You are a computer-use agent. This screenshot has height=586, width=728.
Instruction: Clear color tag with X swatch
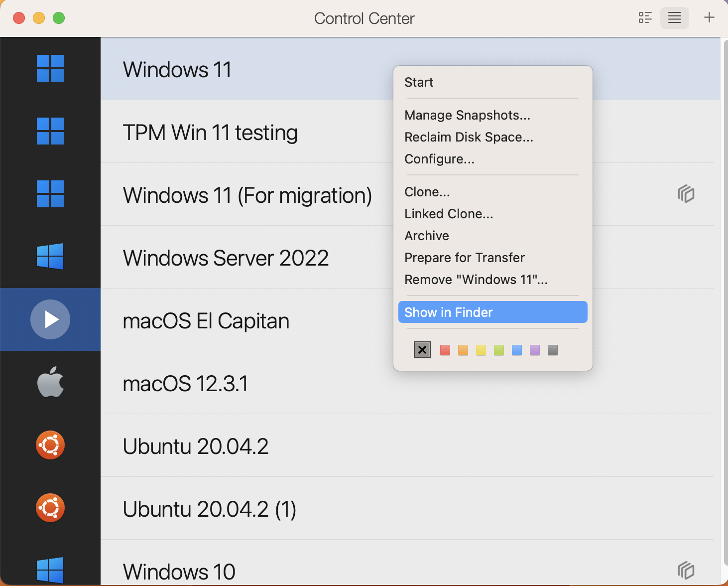422,350
